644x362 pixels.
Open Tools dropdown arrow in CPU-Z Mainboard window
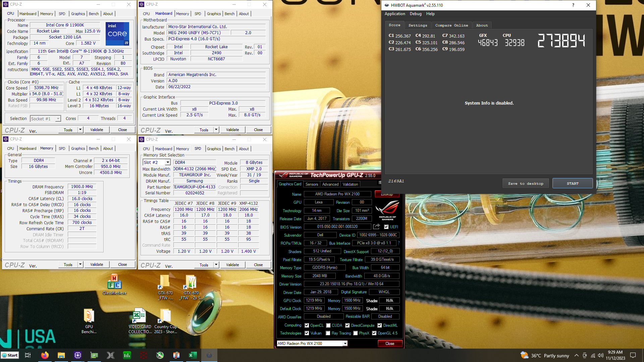click(x=216, y=130)
